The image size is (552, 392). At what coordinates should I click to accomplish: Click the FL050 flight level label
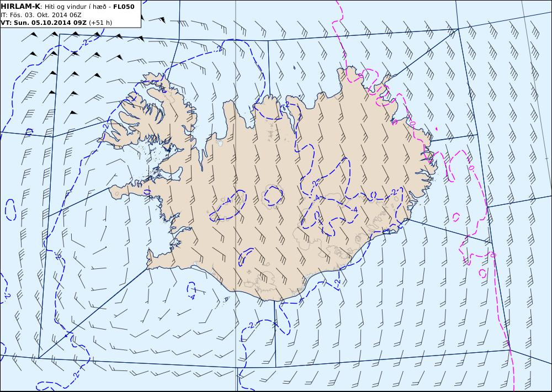(124, 7)
